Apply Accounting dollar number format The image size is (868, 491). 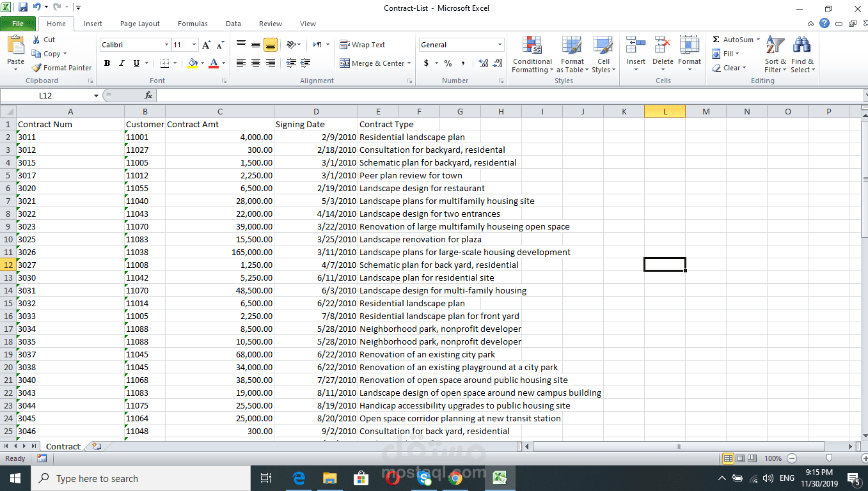tap(426, 63)
